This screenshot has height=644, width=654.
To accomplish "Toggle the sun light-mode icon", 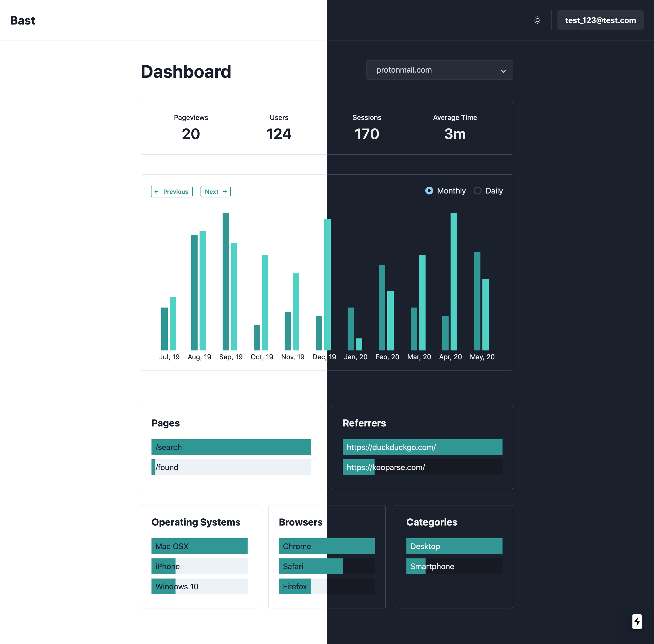I will (x=537, y=20).
